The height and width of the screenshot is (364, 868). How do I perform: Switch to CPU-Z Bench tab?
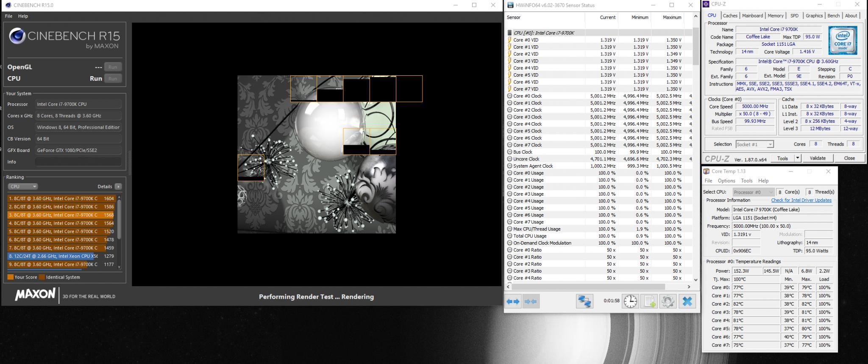[x=833, y=16]
